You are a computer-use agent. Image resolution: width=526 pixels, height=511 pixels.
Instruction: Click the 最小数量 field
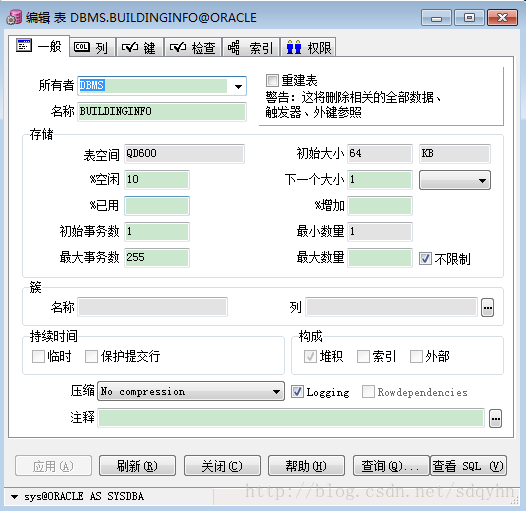[x=380, y=232]
